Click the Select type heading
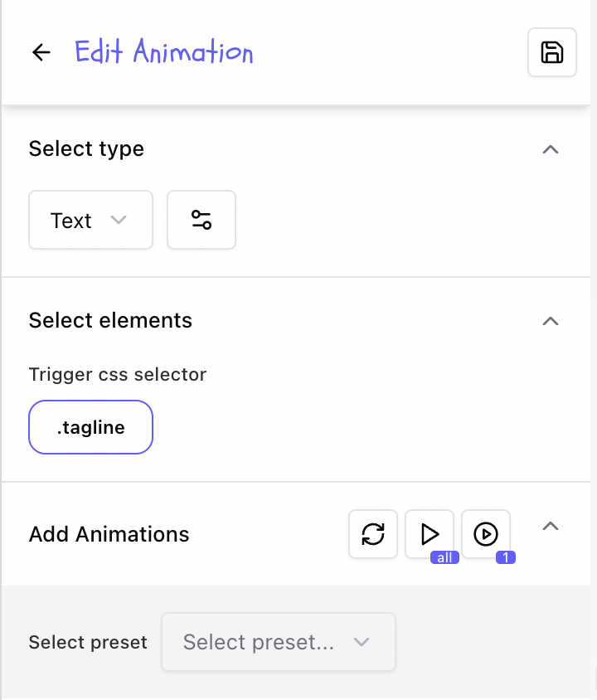The height and width of the screenshot is (700, 597). [86, 149]
